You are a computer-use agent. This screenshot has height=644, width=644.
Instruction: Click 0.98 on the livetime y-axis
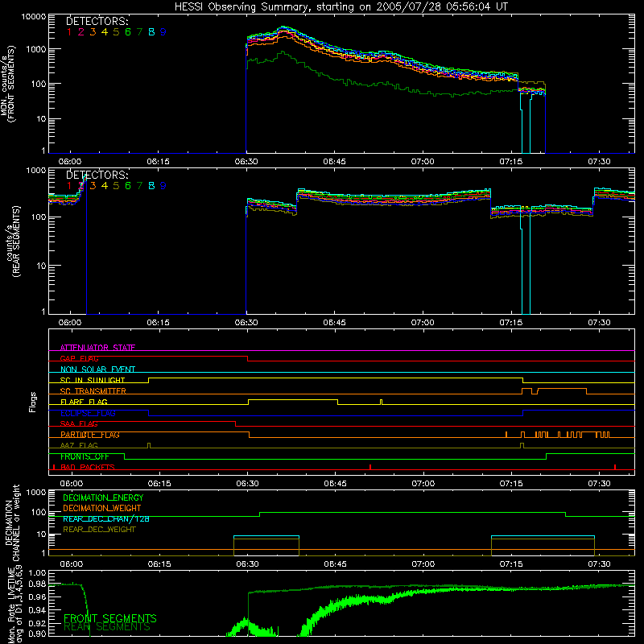tap(37, 584)
